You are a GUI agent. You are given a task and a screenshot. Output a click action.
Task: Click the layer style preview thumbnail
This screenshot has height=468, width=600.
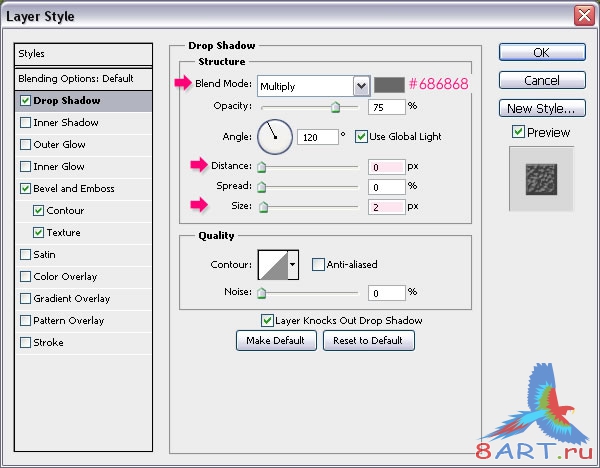(x=541, y=179)
